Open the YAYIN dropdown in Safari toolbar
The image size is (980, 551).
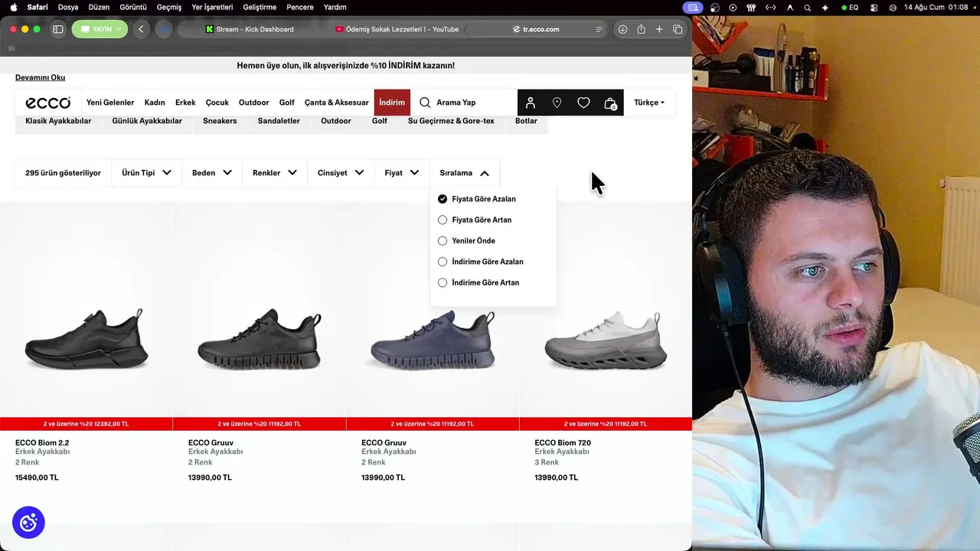[100, 29]
